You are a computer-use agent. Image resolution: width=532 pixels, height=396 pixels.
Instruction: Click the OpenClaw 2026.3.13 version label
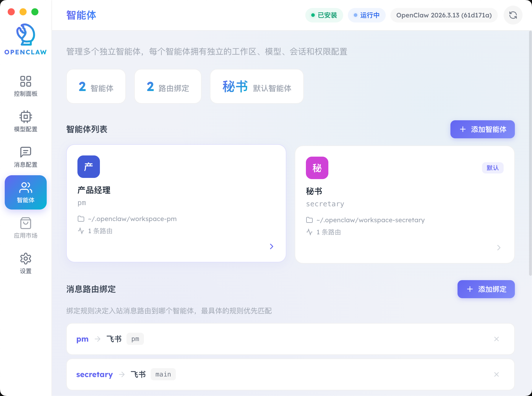point(444,15)
